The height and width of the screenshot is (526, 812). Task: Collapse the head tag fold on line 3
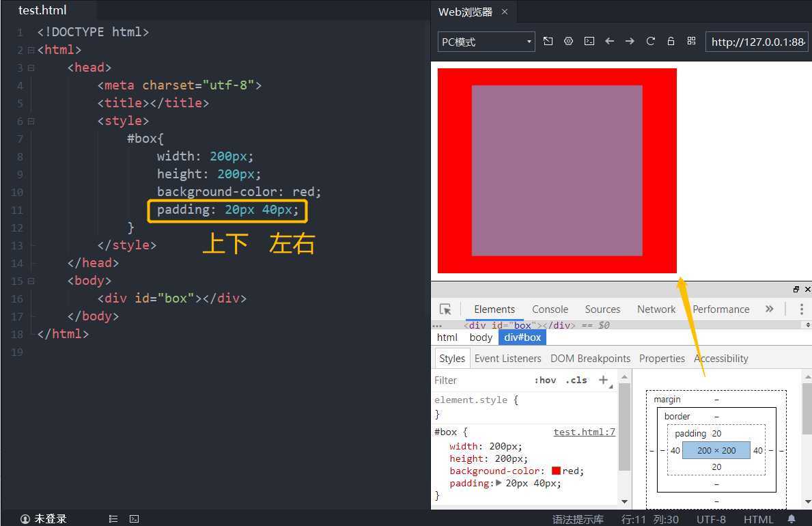[31, 68]
